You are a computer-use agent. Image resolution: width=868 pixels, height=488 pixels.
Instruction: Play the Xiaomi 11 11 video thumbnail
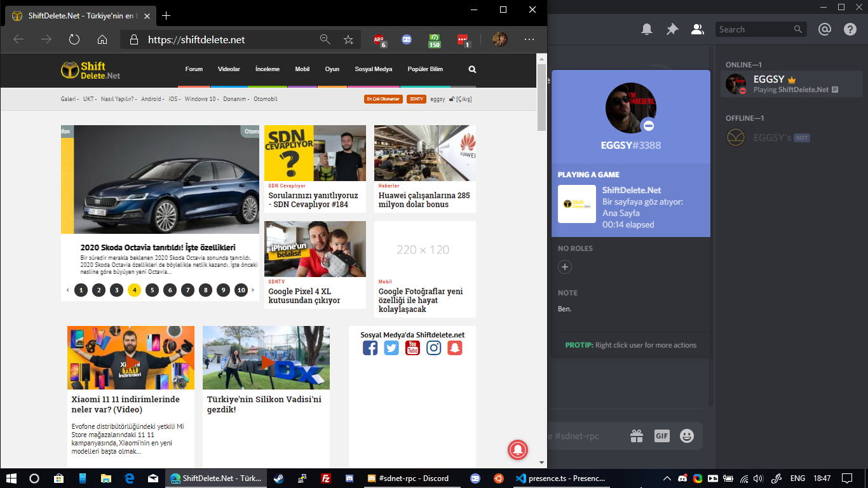click(131, 358)
